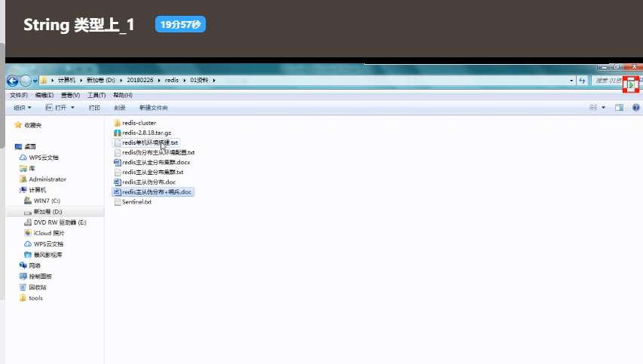Select 库 in navigation pane
Screen dimensions: 643x364
click(x=32, y=169)
